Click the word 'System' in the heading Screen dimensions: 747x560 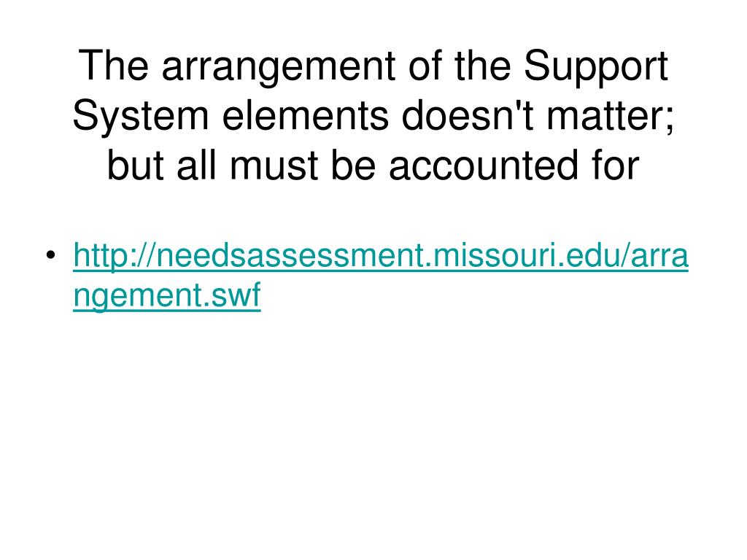pyautogui.click(x=141, y=117)
